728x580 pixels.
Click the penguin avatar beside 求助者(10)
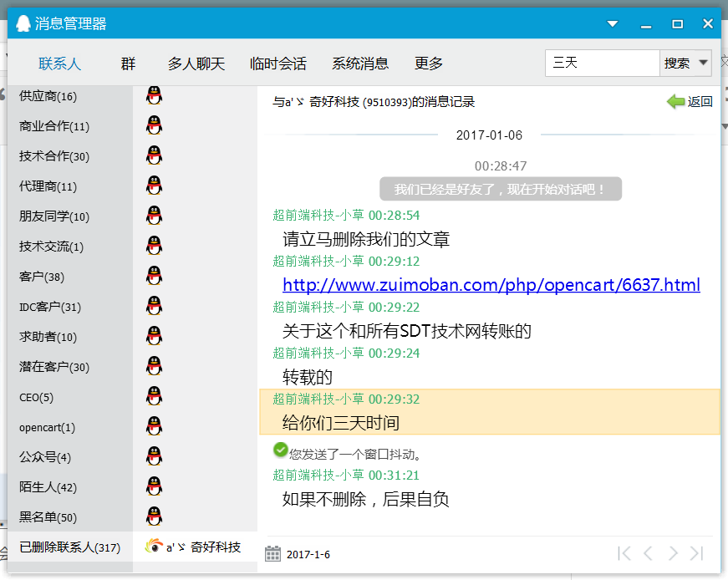point(154,336)
